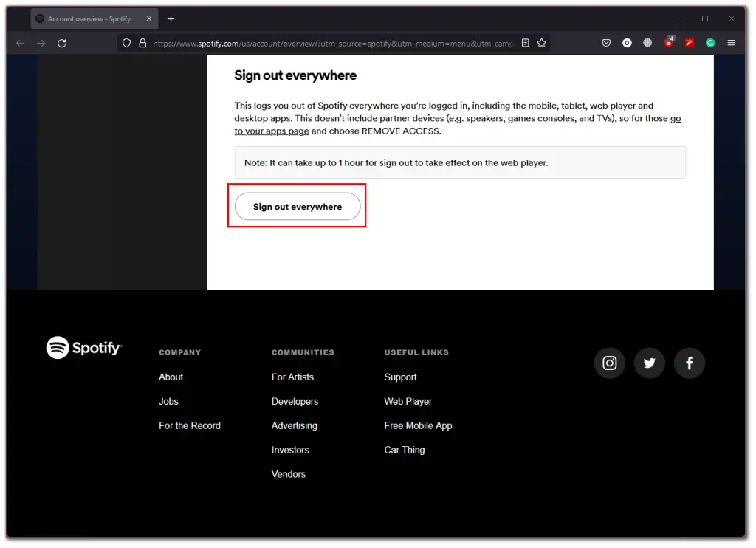
Task: Close the browser window
Action: coord(732,18)
